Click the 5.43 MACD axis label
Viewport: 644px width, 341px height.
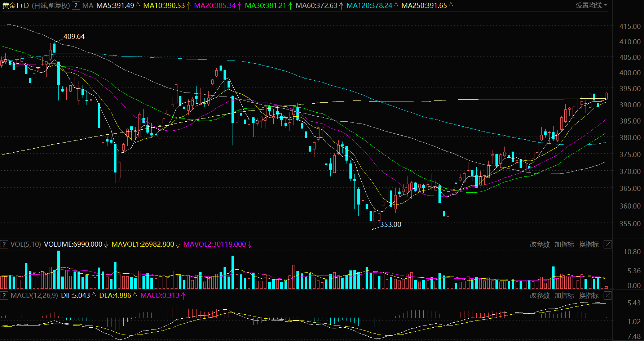click(634, 303)
